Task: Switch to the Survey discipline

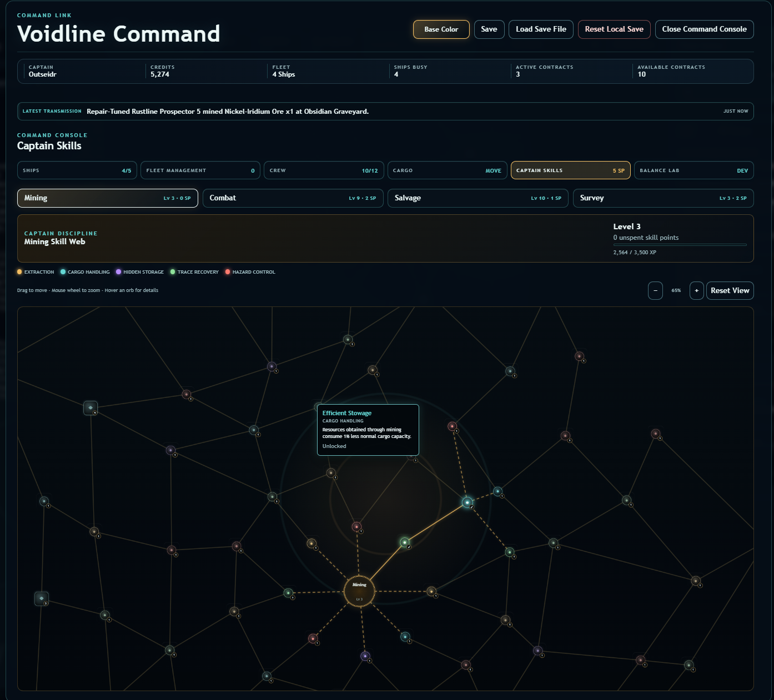Action: point(664,198)
